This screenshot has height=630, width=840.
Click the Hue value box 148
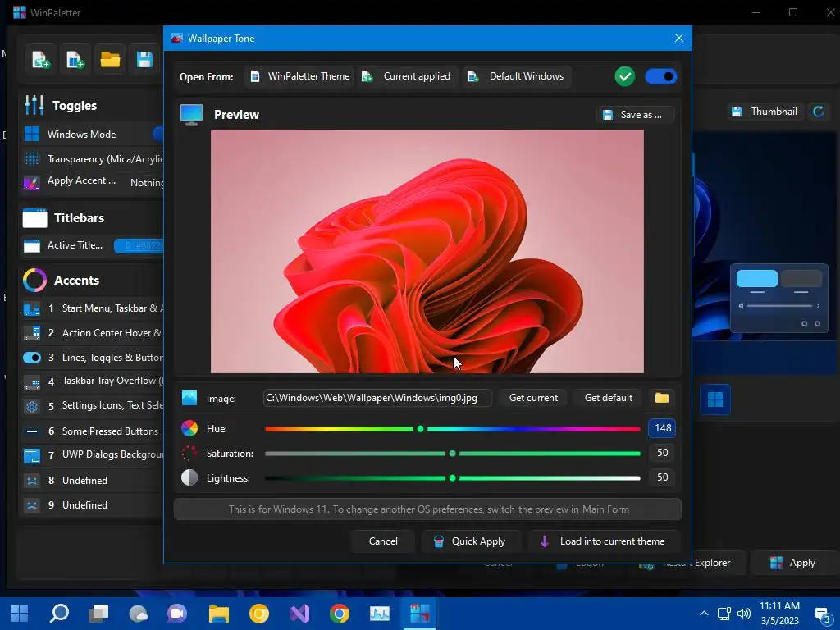tap(662, 428)
